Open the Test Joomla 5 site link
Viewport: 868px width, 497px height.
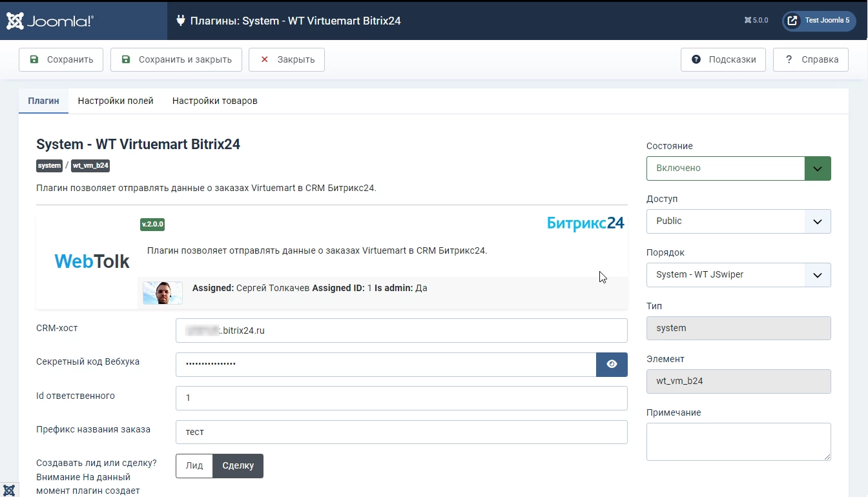click(x=820, y=21)
